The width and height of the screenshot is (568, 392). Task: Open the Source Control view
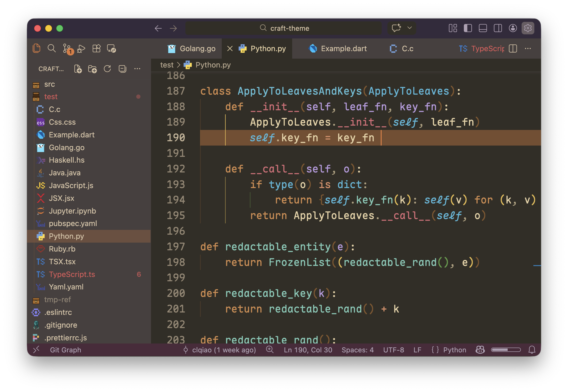[x=67, y=48]
